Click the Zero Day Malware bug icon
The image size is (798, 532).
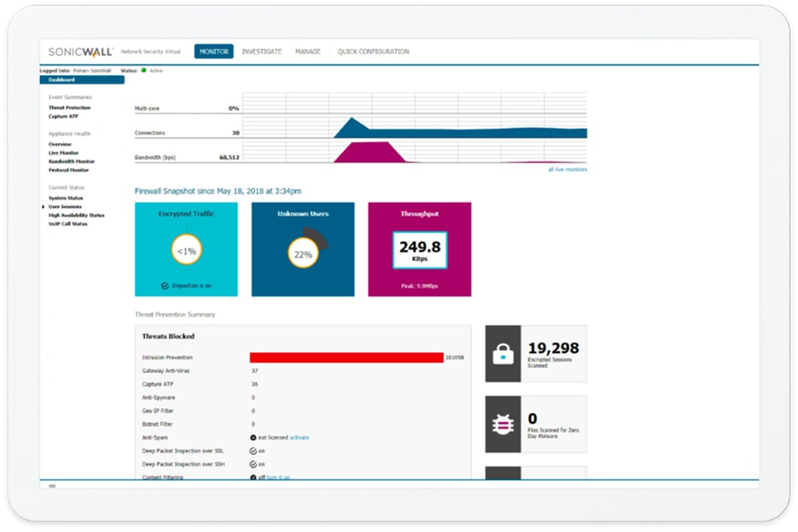click(x=503, y=421)
